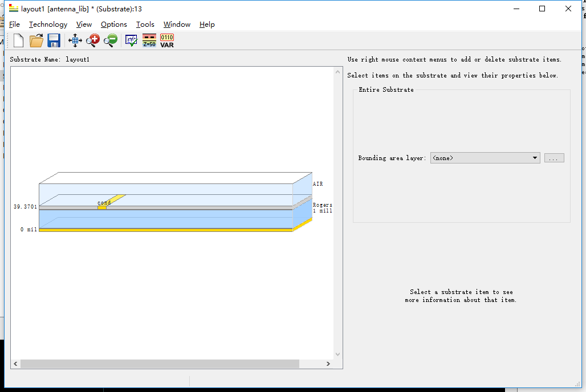Open the Tools menu

coord(145,24)
